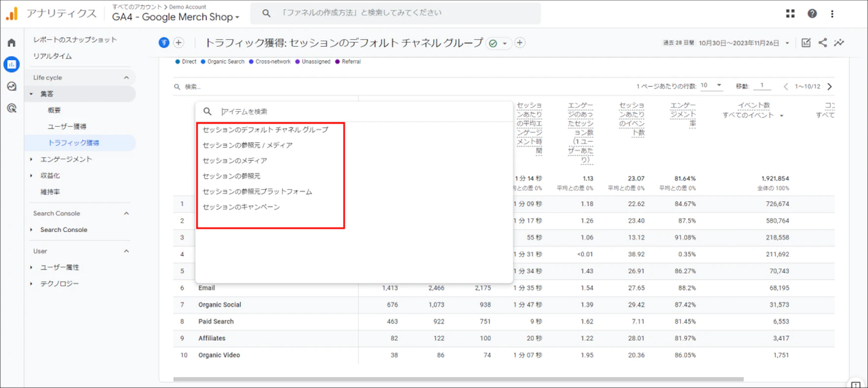Open the Google apps grid icon
The image size is (868, 388).
pyautogui.click(x=790, y=13)
